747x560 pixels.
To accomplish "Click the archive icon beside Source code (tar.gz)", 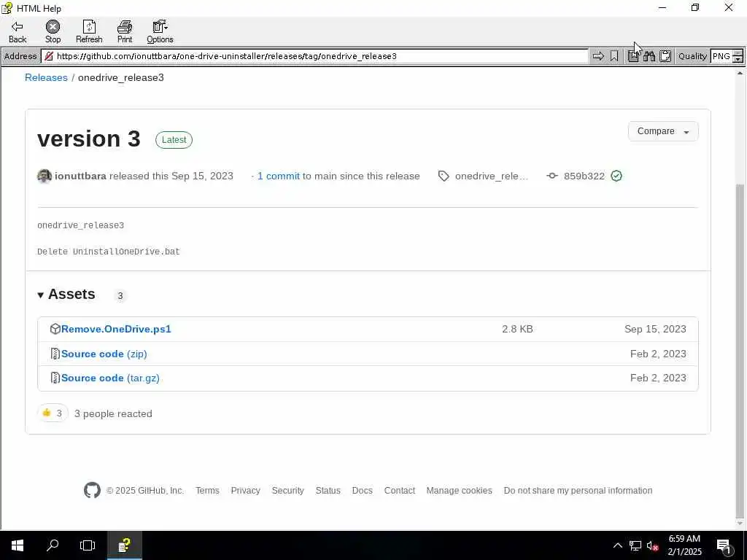I will tap(55, 378).
